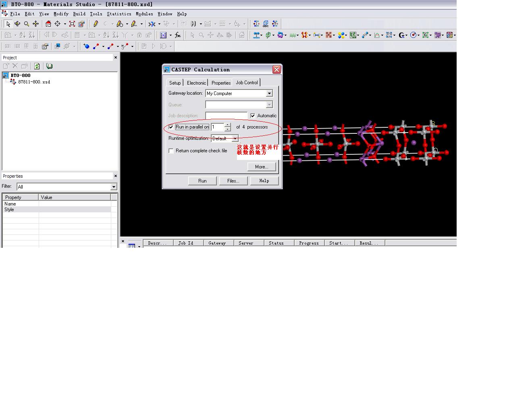Uncheck the Automatic job description box
This screenshot has height=411, width=532.
253,116
